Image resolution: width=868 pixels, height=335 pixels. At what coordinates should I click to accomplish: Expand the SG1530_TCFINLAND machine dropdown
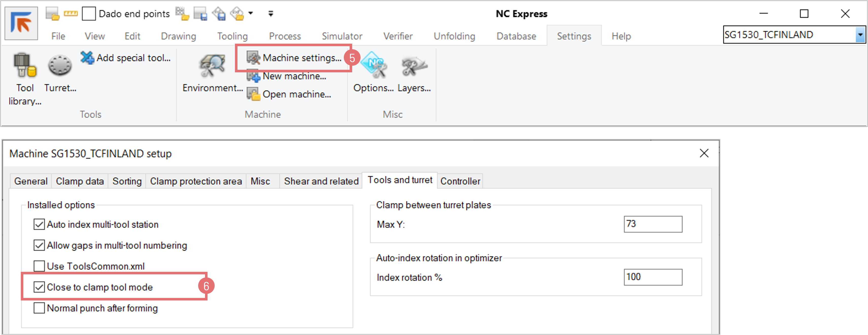click(x=860, y=35)
